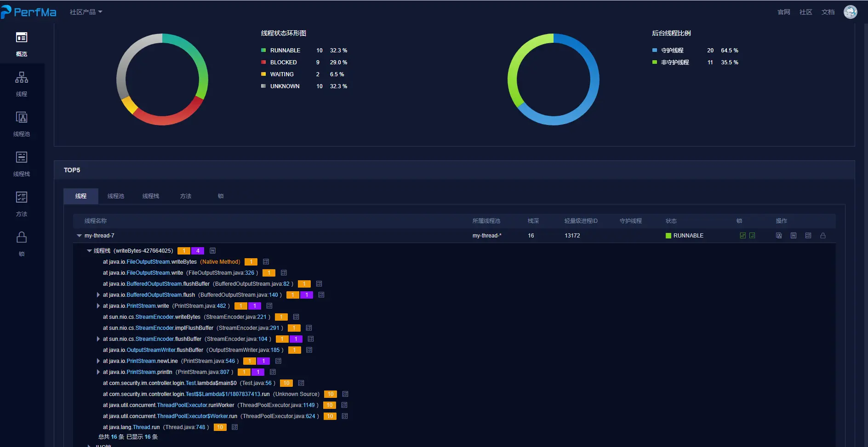Click the RUNNABLE legend color swatch
The width and height of the screenshot is (868, 447).
[263, 50]
